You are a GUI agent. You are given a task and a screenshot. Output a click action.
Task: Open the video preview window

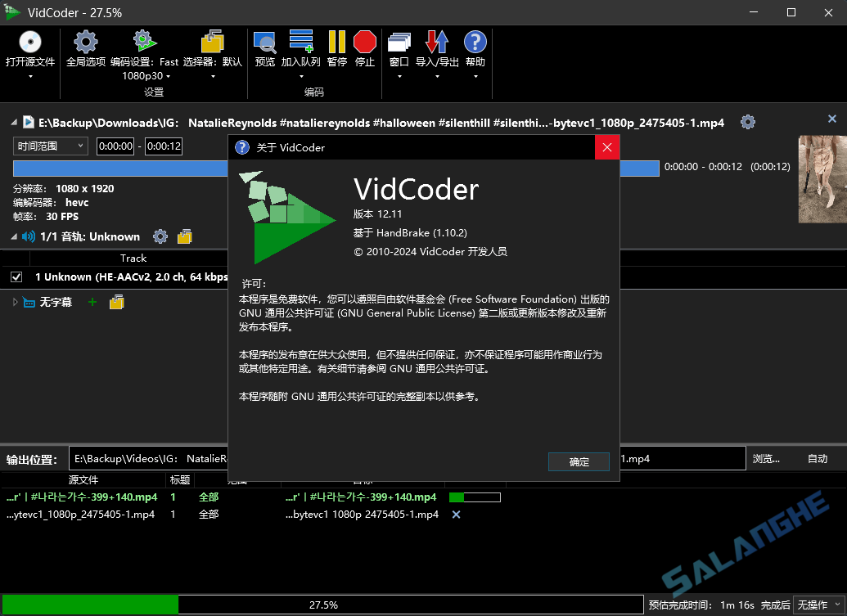(x=265, y=49)
